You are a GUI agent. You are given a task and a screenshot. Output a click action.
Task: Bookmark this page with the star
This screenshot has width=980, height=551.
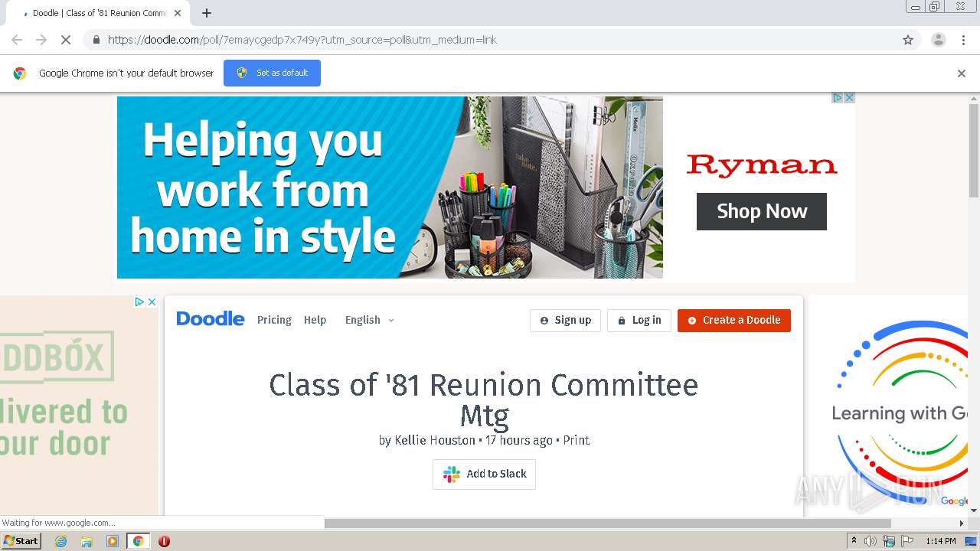click(908, 40)
